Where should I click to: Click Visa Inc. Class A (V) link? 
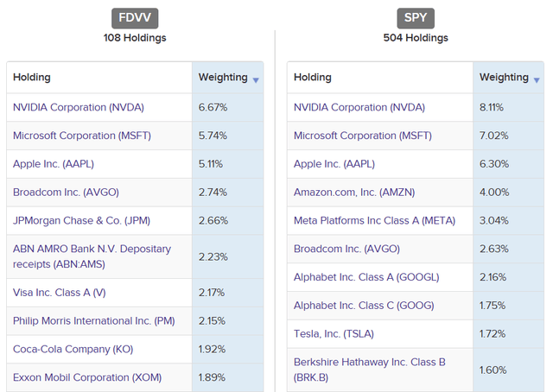coord(60,293)
